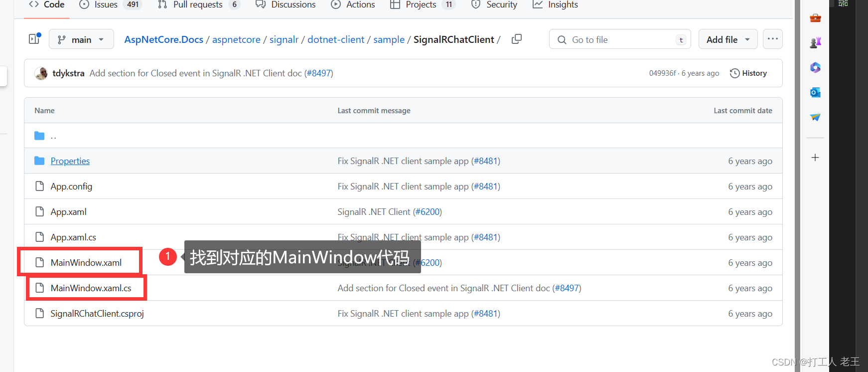Go to signalr breadcrumb folder
The height and width of the screenshot is (372, 868).
[x=284, y=39]
